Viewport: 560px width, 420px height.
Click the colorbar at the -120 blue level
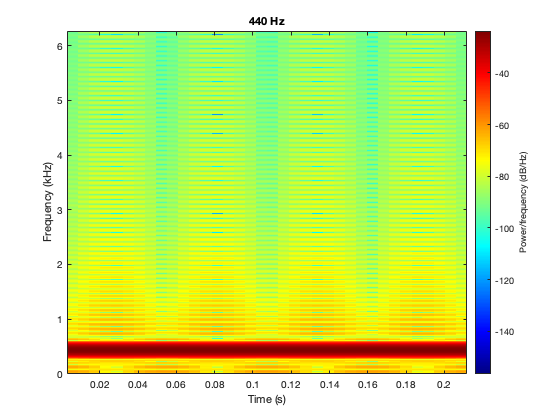tap(483, 281)
